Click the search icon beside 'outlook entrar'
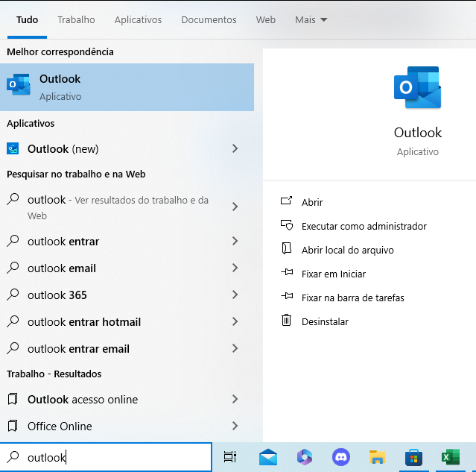 pos(13,242)
